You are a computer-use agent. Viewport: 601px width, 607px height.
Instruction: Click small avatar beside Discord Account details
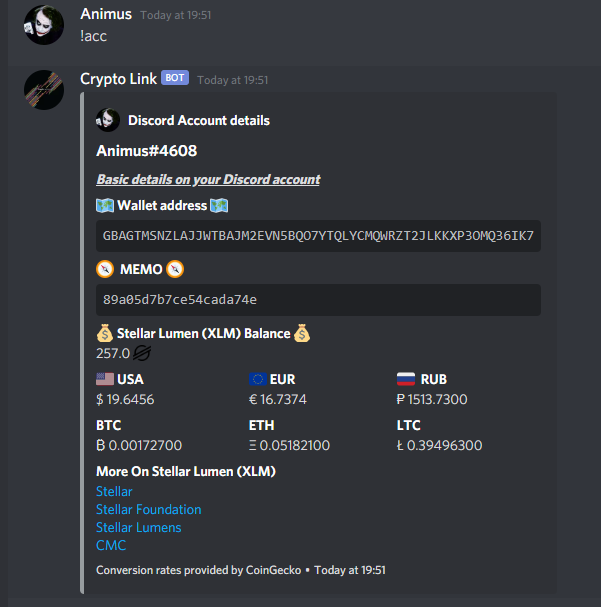click(108, 120)
